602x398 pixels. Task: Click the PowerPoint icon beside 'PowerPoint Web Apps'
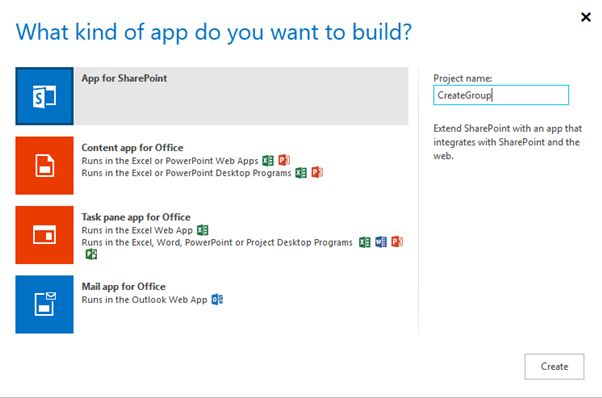tap(284, 160)
